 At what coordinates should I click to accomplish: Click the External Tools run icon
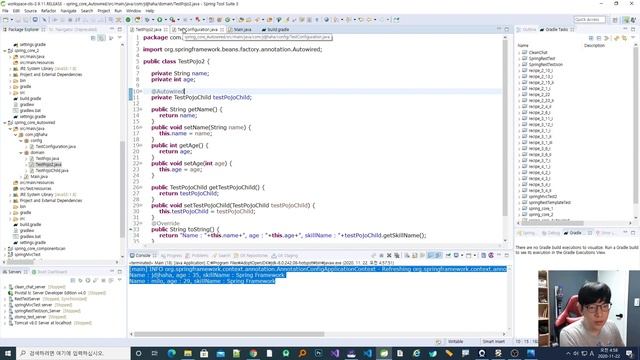click(173, 20)
